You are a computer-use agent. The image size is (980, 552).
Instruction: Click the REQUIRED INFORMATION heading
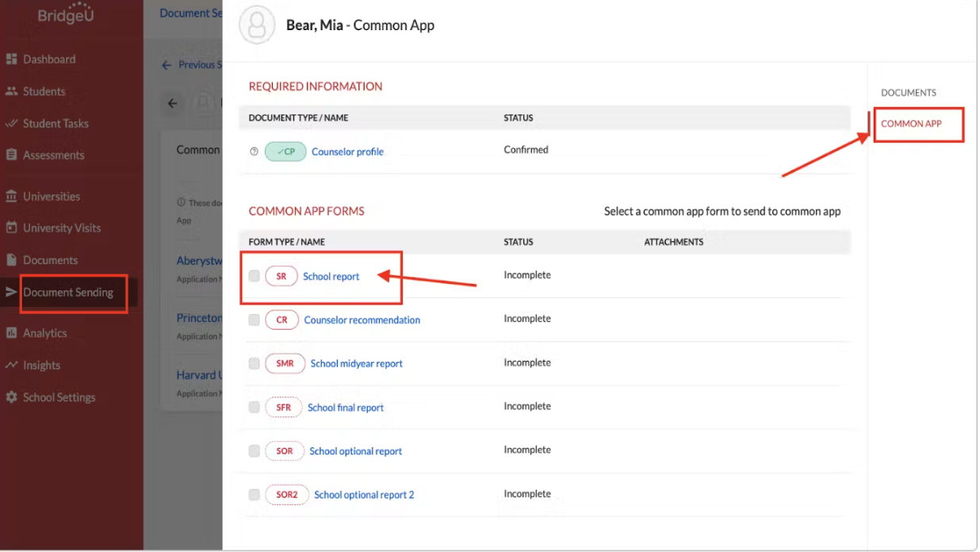(316, 86)
